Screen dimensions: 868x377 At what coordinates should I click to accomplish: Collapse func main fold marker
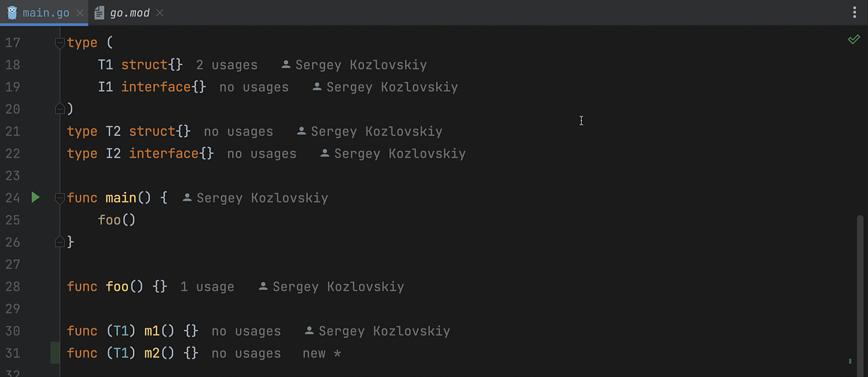coord(59,198)
